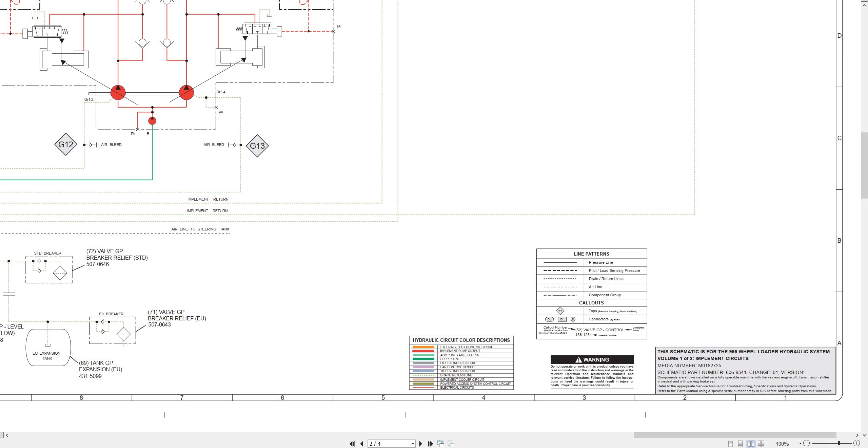Click the next view navigation icon

[451, 444]
